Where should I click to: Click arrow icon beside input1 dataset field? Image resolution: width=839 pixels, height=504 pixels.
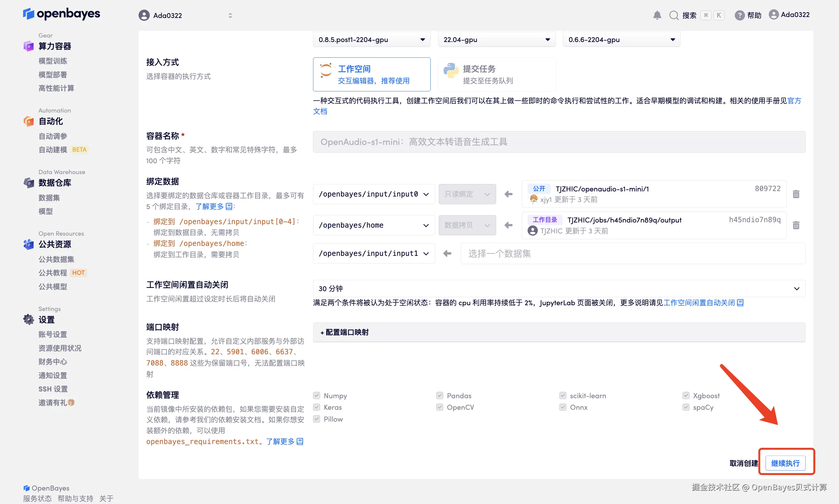[447, 253]
